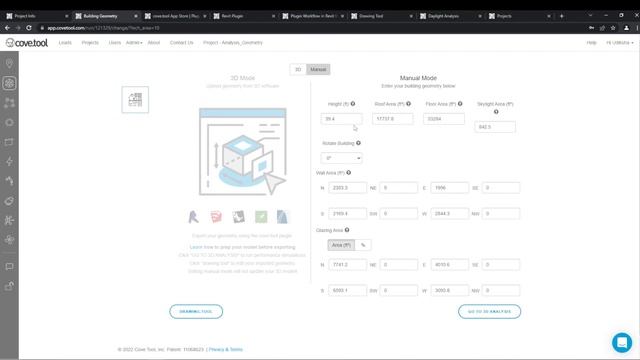Click the Wall Area W input field
Screen dimensions: 640x360
coord(449,213)
